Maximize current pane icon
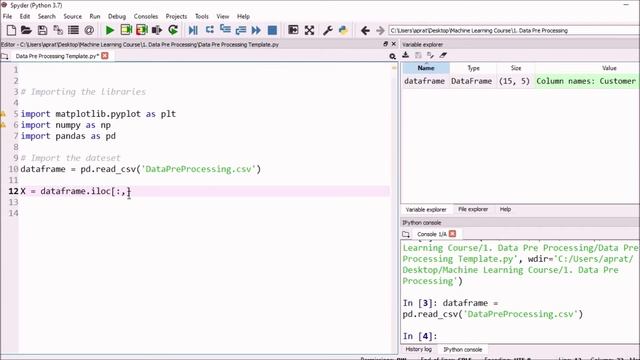 coord(293,30)
